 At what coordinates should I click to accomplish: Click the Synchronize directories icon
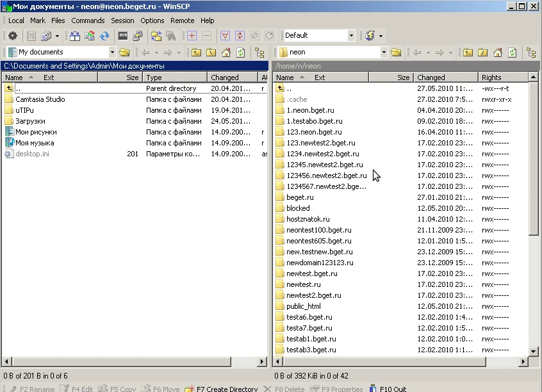tap(104, 36)
